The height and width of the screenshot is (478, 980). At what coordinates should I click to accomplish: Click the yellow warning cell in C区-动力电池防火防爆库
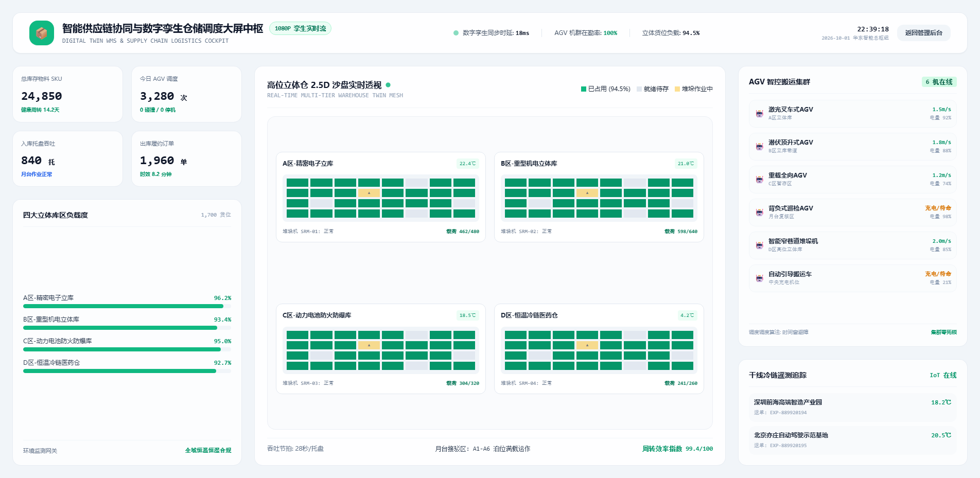(369, 345)
